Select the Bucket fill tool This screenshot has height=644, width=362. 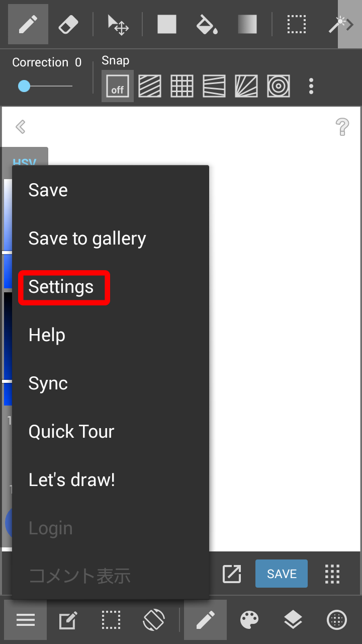tap(207, 24)
